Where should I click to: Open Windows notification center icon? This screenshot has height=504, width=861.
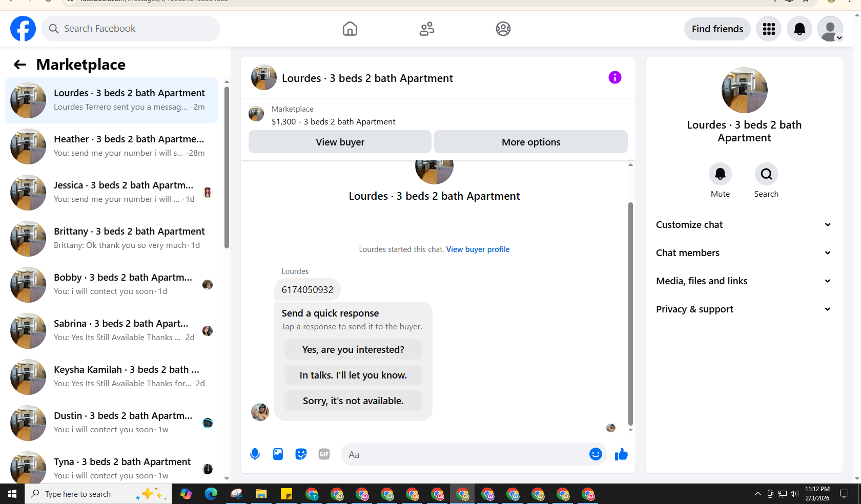844,494
